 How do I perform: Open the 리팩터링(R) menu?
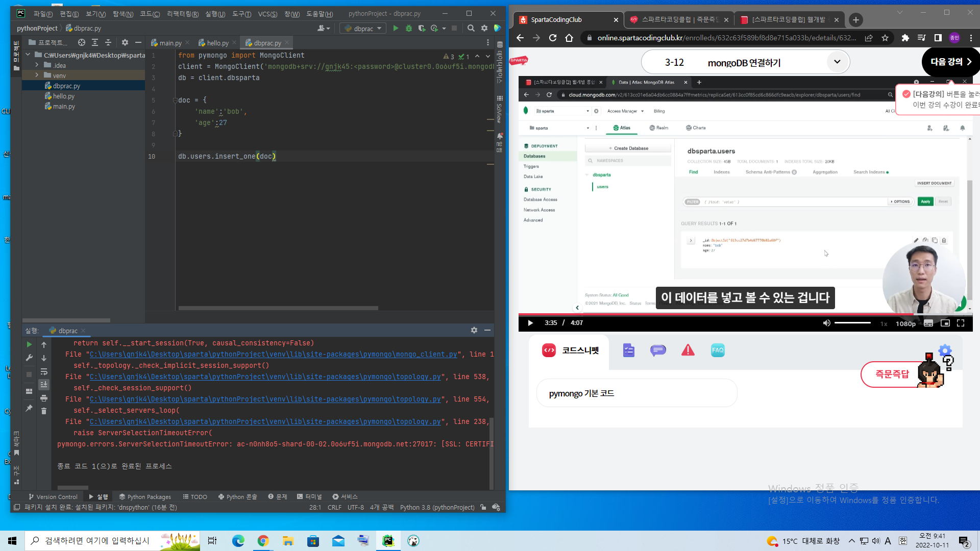click(183, 14)
